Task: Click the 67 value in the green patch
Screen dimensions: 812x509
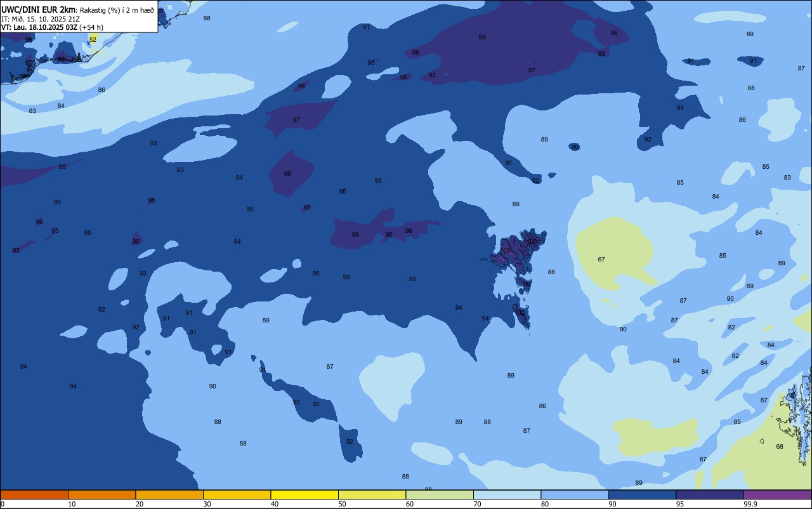Action: point(601,260)
